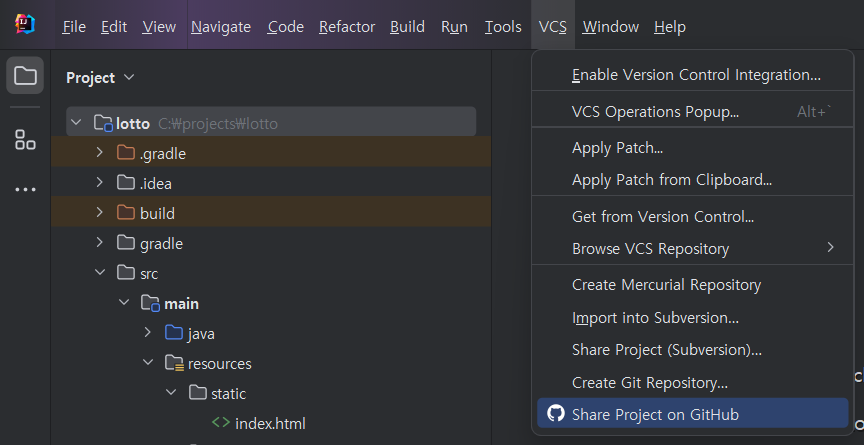Open the Edit menu
Image resolution: width=864 pixels, height=445 pixels.
(x=114, y=26)
